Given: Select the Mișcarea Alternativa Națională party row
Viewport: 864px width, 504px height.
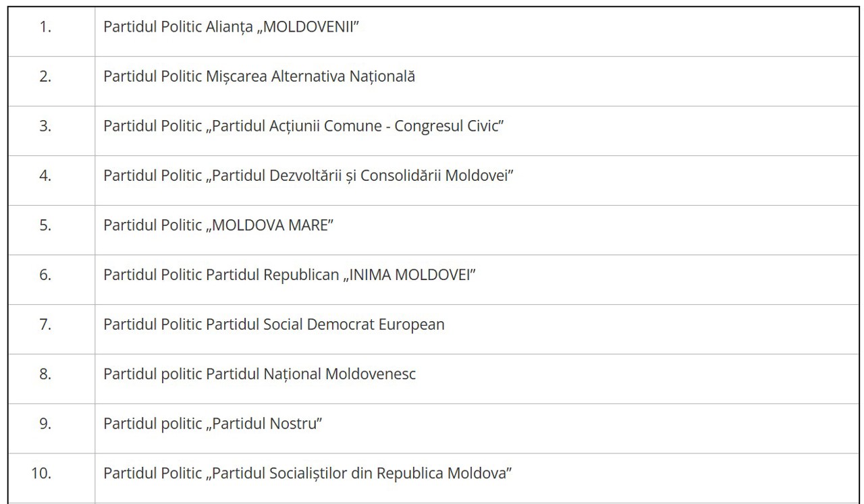Looking at the screenshot, I should click(259, 77).
